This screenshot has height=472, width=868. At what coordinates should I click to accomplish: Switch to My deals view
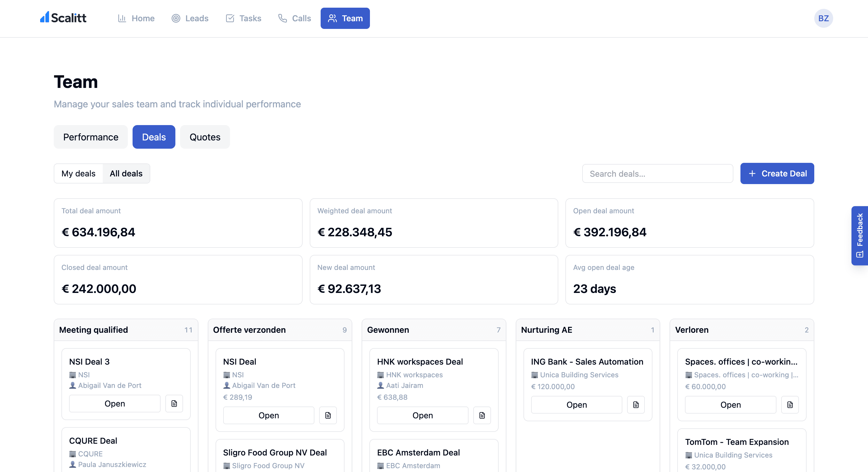pyautogui.click(x=78, y=173)
